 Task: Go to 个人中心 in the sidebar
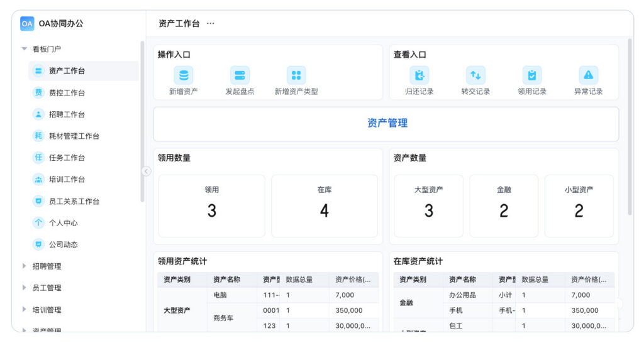tap(63, 223)
